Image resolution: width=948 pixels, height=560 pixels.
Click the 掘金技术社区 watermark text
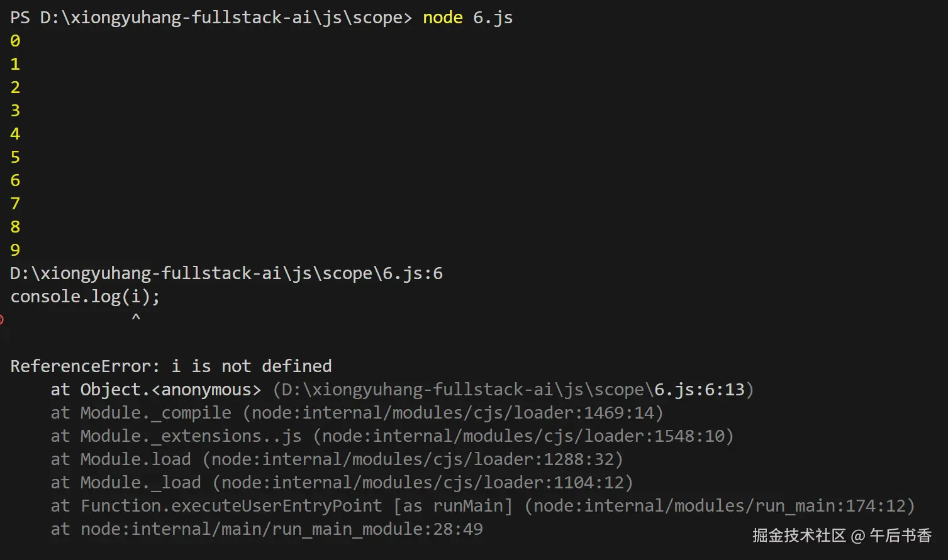tap(799, 535)
